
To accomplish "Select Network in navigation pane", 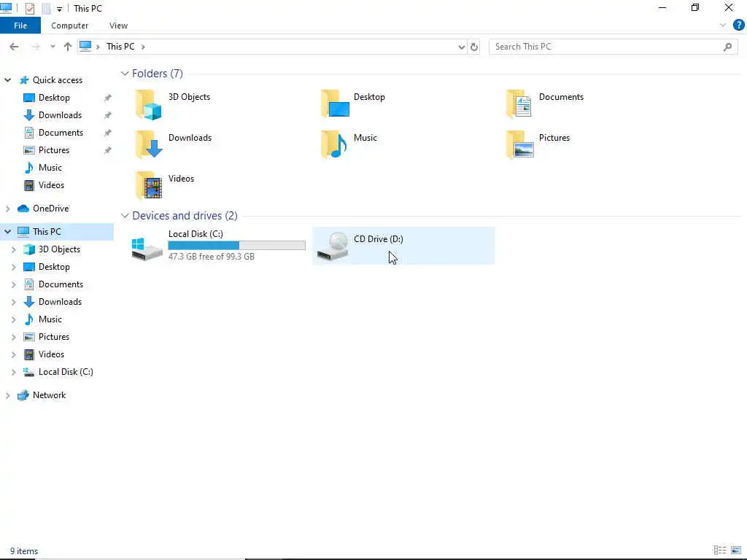I will click(49, 395).
